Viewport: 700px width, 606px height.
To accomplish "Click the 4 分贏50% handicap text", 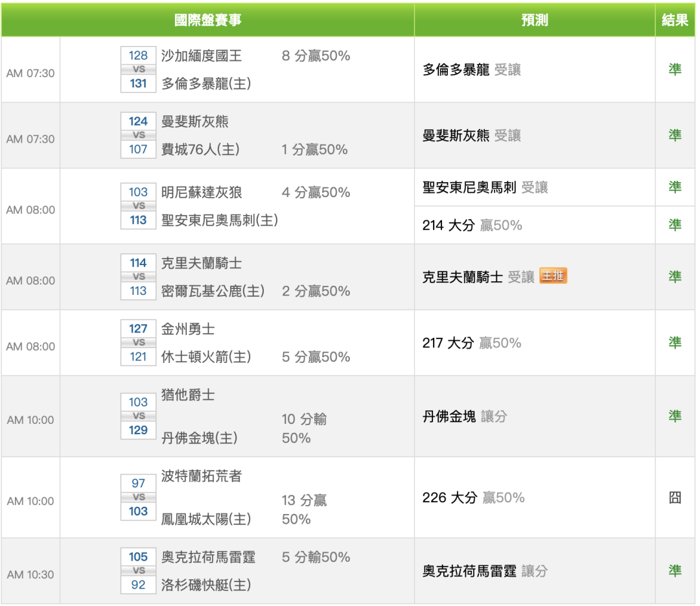I will pyautogui.click(x=316, y=192).
